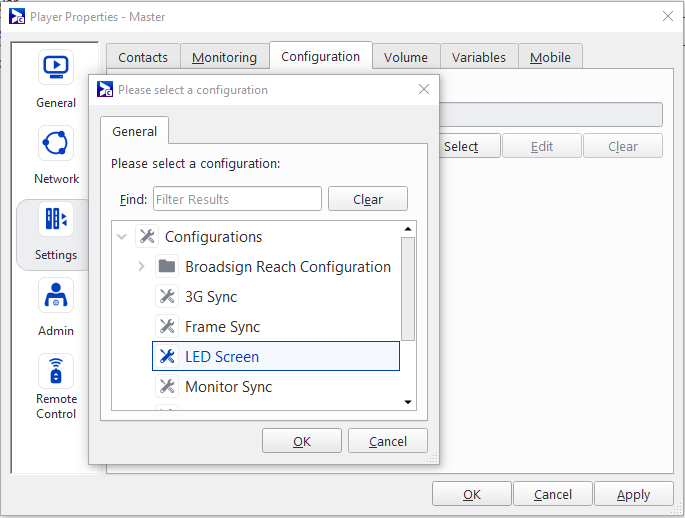Confirm selection with dialog OK button

301,441
